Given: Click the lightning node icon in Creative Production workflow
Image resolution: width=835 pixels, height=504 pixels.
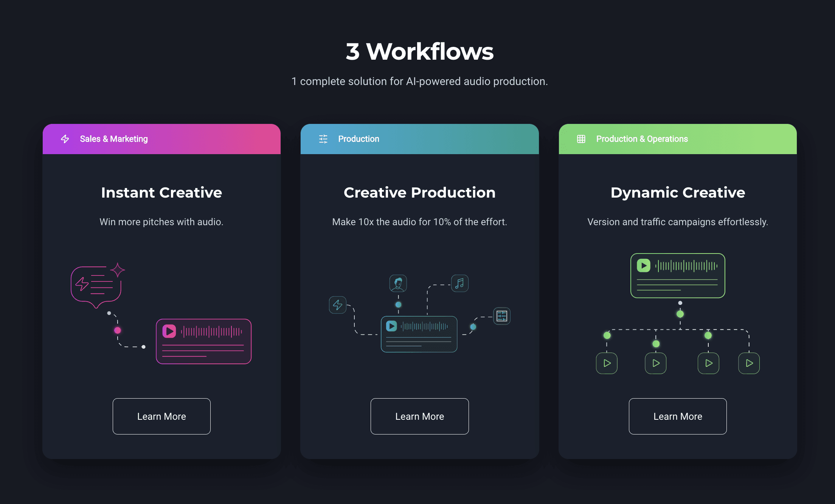Looking at the screenshot, I should pyautogui.click(x=337, y=305).
